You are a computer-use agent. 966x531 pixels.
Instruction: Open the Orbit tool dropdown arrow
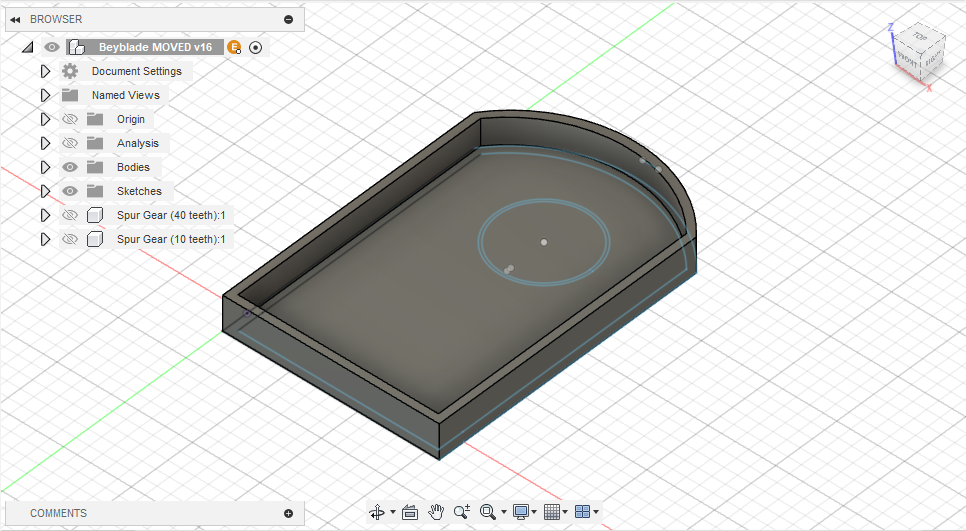pos(393,512)
